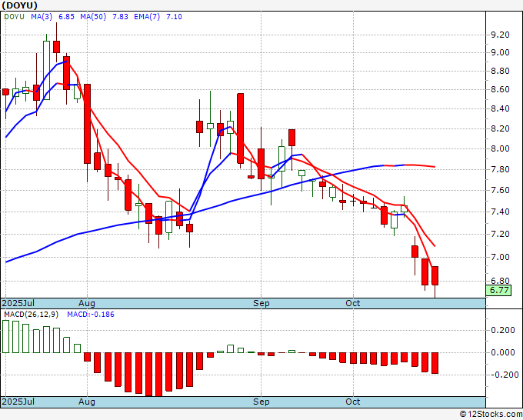Click Aug on the MACD panel axis

[87, 402]
